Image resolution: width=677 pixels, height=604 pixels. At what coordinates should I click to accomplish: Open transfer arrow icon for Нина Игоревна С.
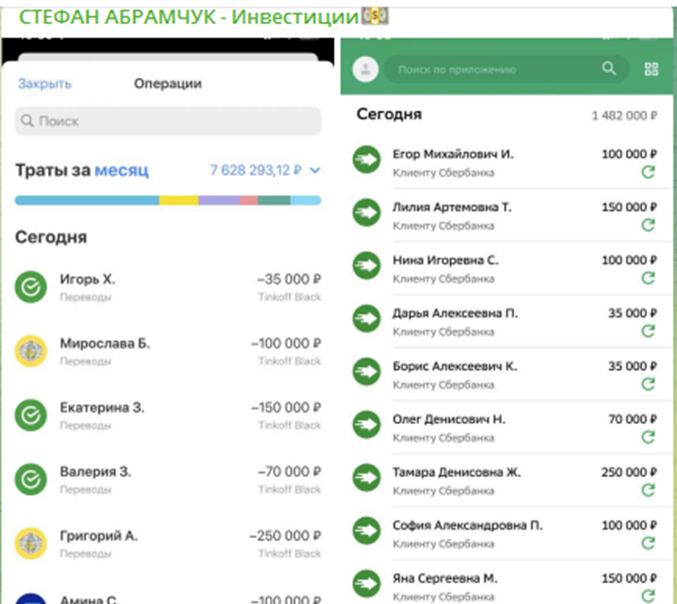coord(367,266)
